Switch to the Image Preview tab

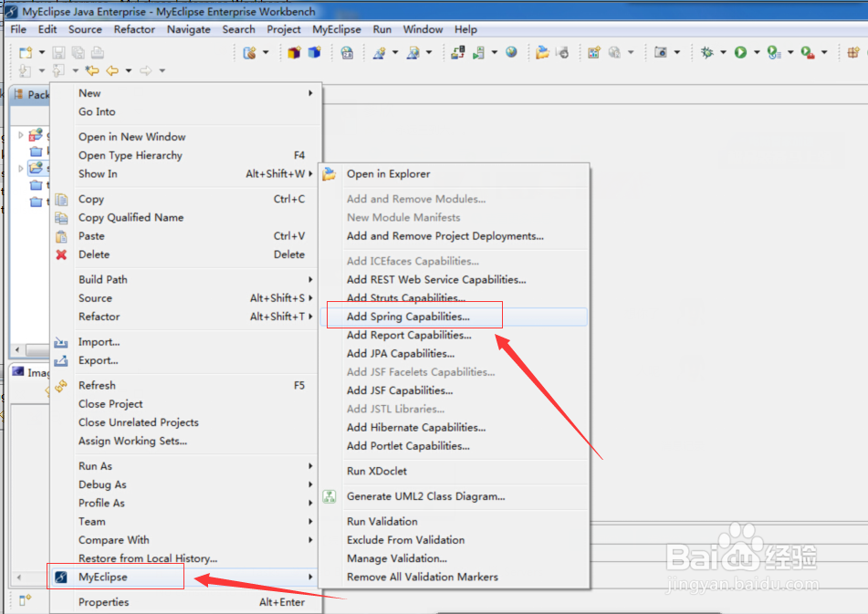32,372
